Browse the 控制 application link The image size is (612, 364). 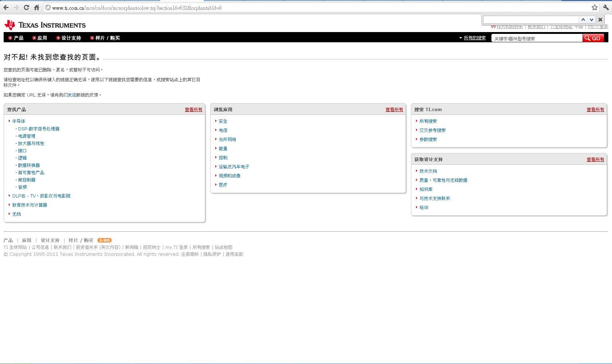tap(223, 158)
